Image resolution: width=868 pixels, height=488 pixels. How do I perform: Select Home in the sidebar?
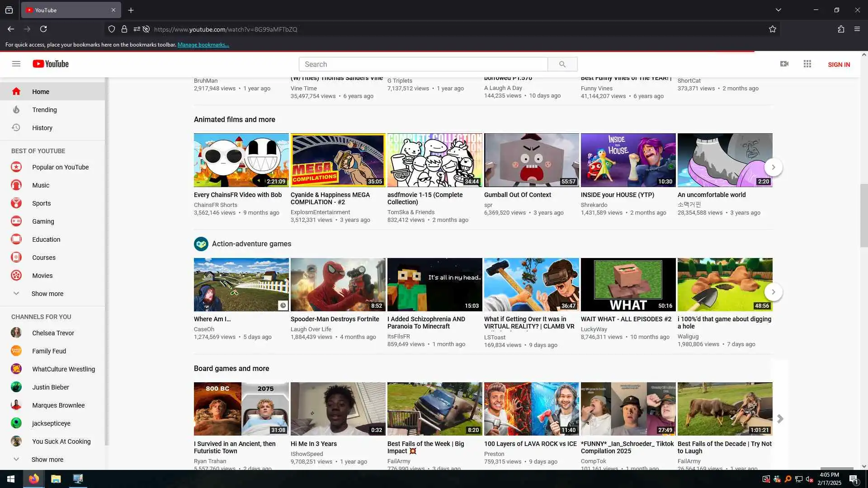tap(41, 92)
